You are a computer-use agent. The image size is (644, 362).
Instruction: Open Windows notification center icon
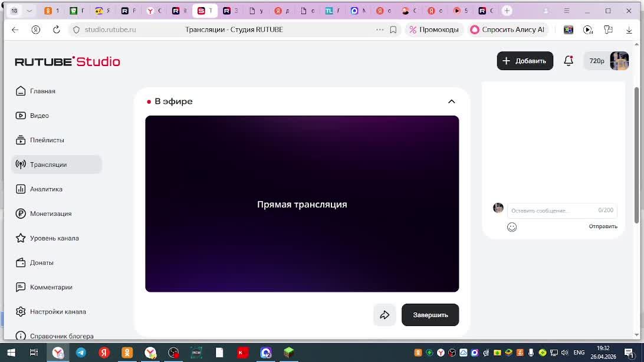629,353
